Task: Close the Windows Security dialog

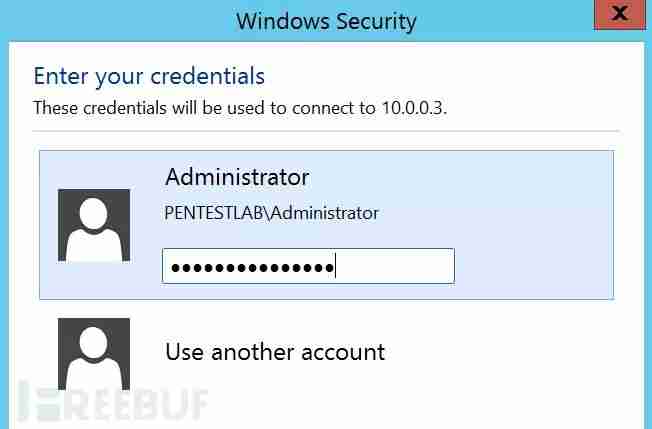Action: click(619, 17)
